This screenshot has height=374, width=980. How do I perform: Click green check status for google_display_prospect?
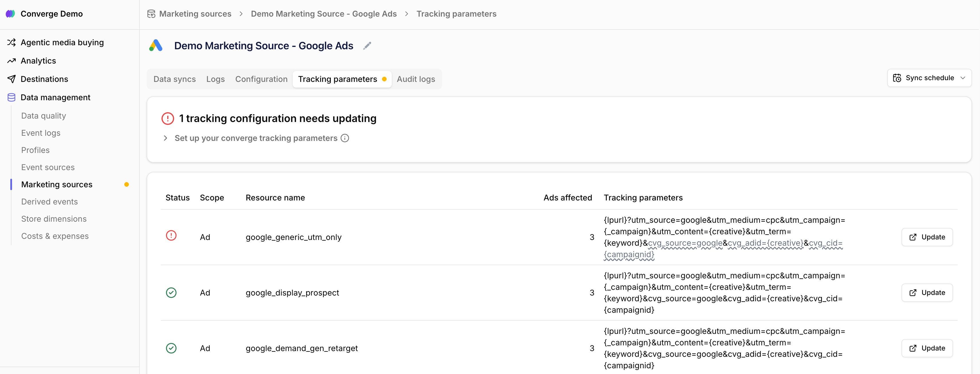(x=171, y=293)
